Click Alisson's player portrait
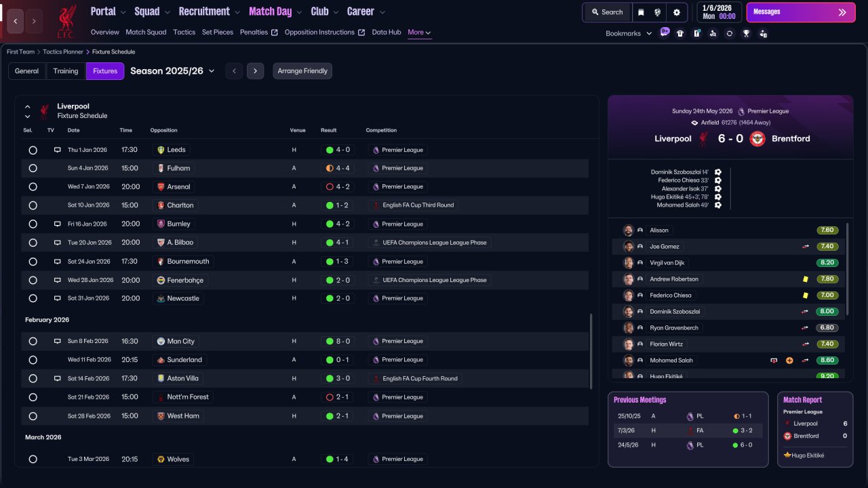 pyautogui.click(x=628, y=230)
